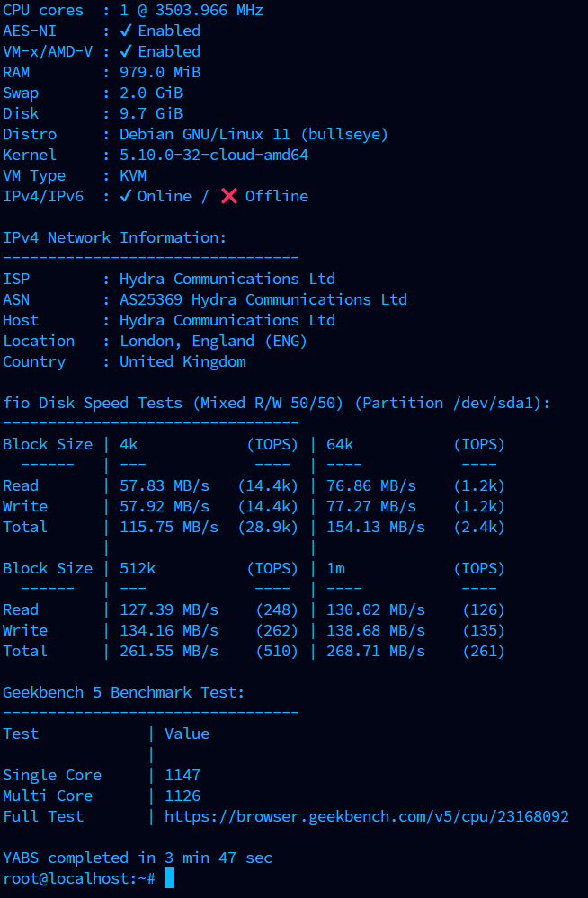
Task: Select VM Type value 'KVM'
Action: [133, 176]
